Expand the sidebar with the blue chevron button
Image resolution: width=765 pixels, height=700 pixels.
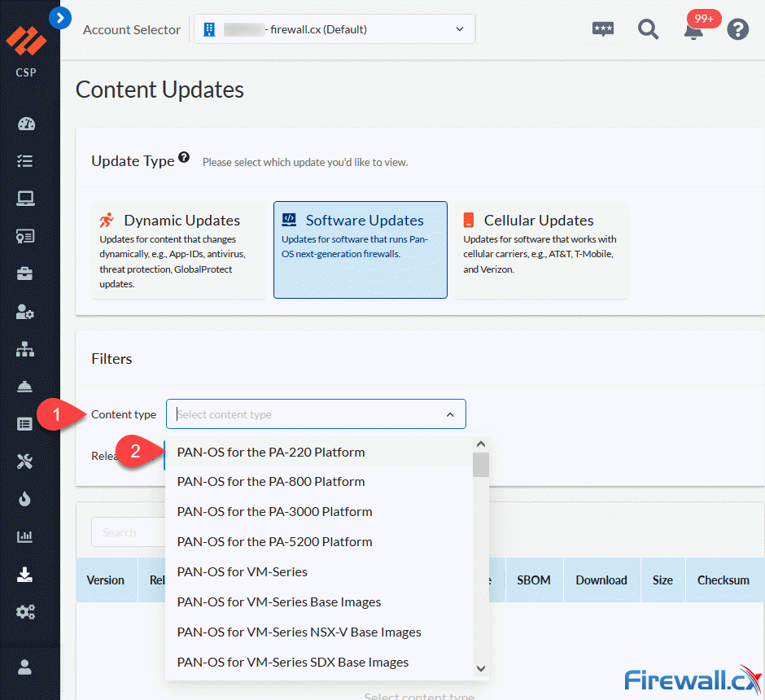pos(60,19)
